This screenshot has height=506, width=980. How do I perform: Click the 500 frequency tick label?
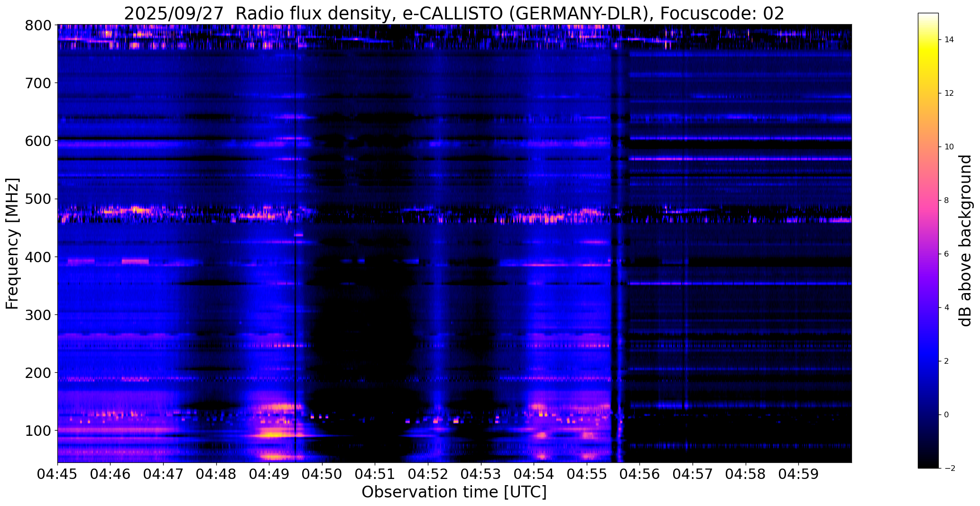pyautogui.click(x=37, y=199)
